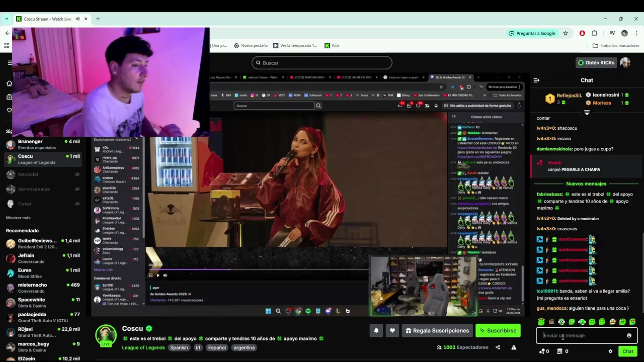
Task: Click the report warning triangle icon
Action: (x=514, y=347)
